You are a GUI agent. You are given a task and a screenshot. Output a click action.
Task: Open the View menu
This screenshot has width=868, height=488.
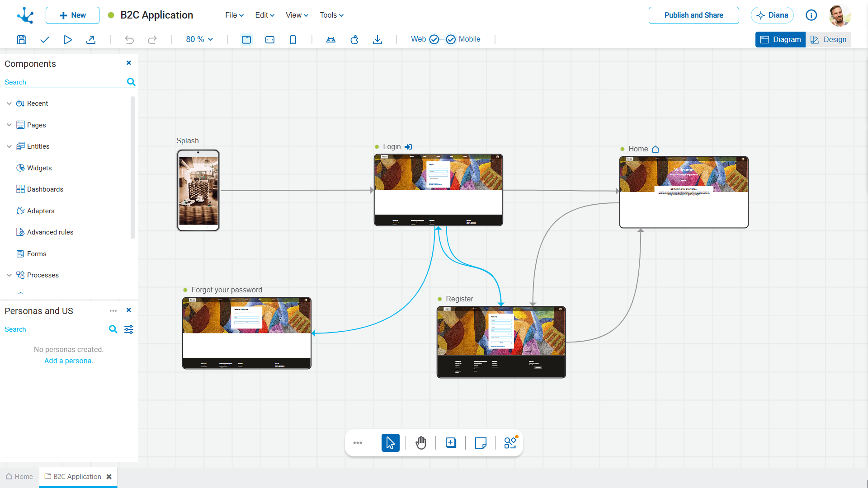coord(297,15)
